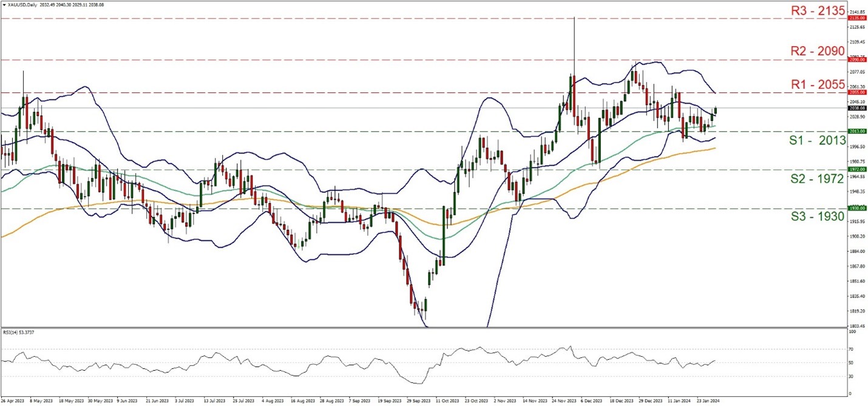Click the R3 - 2135 resistance label
868x406 pixels.
(817, 10)
